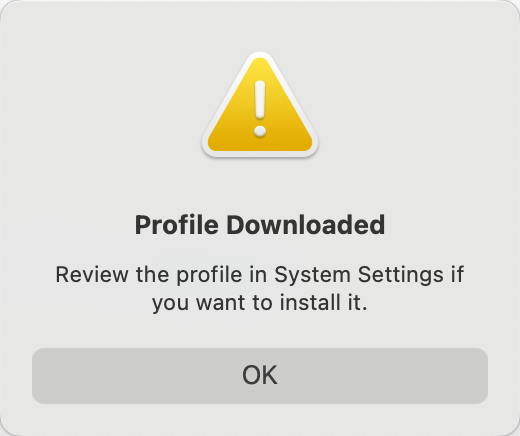Click the yellow warning triangle icon
Image resolution: width=520 pixels, height=436 pixels.
[x=260, y=106]
